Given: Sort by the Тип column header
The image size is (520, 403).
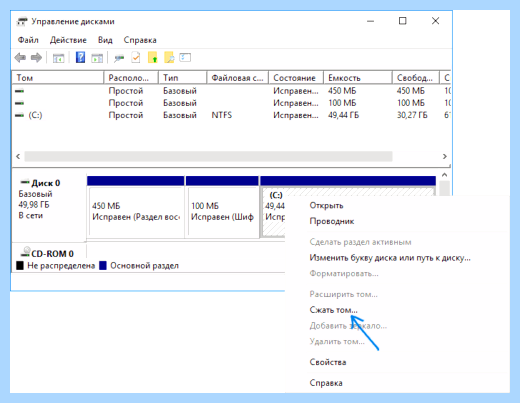Looking at the screenshot, I should click(183, 78).
